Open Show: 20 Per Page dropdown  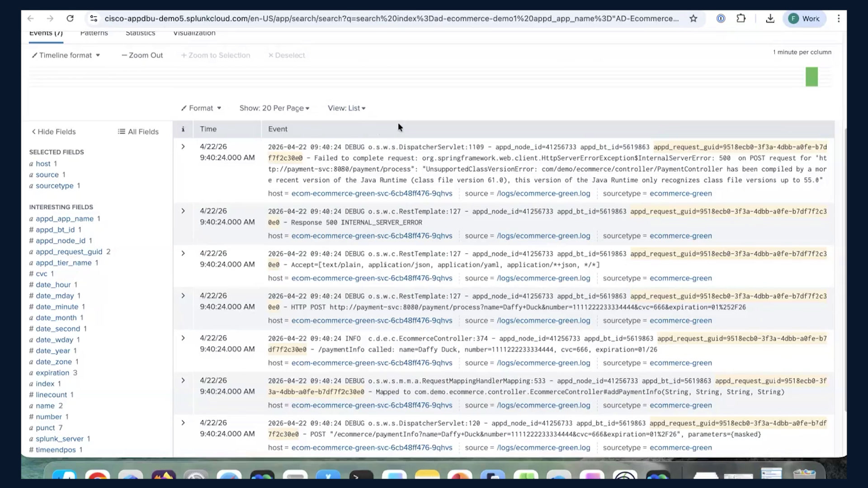(274, 108)
